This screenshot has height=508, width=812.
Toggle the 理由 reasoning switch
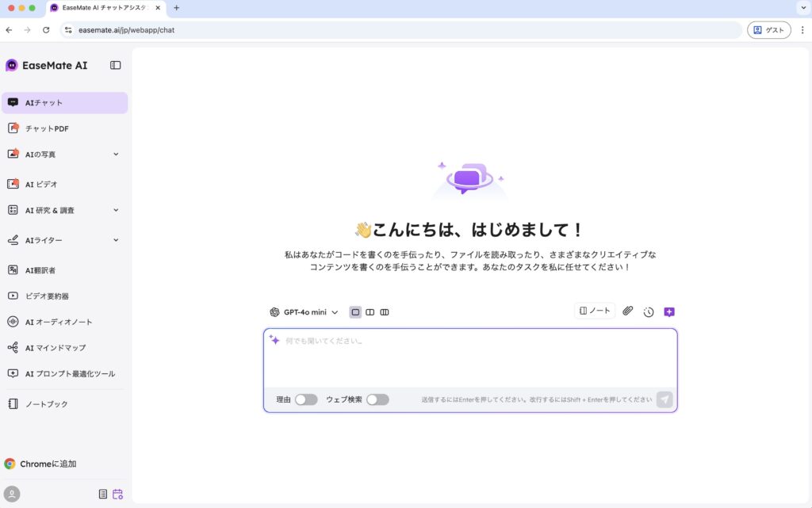point(306,399)
